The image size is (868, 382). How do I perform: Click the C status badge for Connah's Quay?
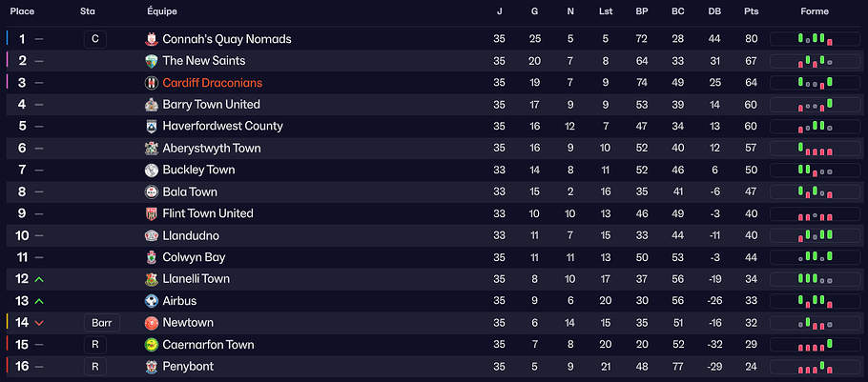tap(94, 39)
